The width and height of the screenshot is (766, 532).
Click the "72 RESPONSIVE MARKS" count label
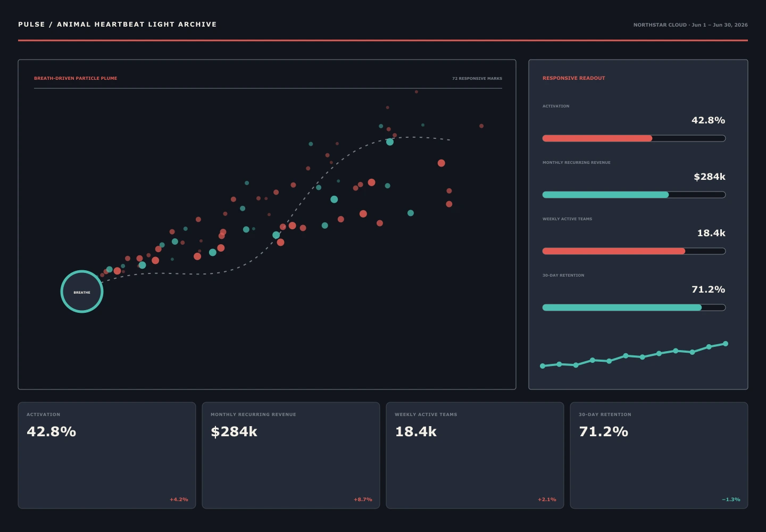click(x=477, y=78)
